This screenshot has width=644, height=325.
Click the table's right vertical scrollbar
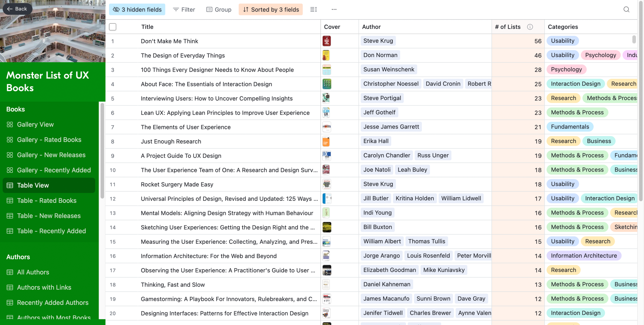pos(640,101)
